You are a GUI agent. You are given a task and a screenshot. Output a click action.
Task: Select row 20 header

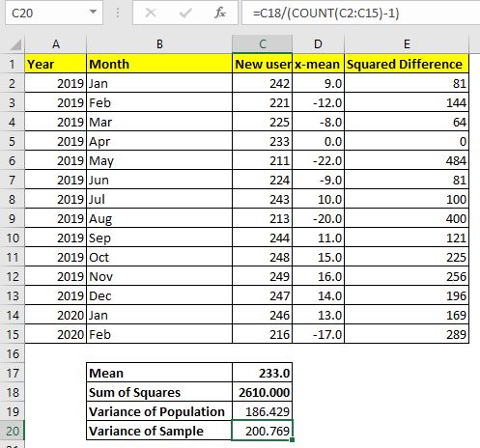(x=13, y=431)
